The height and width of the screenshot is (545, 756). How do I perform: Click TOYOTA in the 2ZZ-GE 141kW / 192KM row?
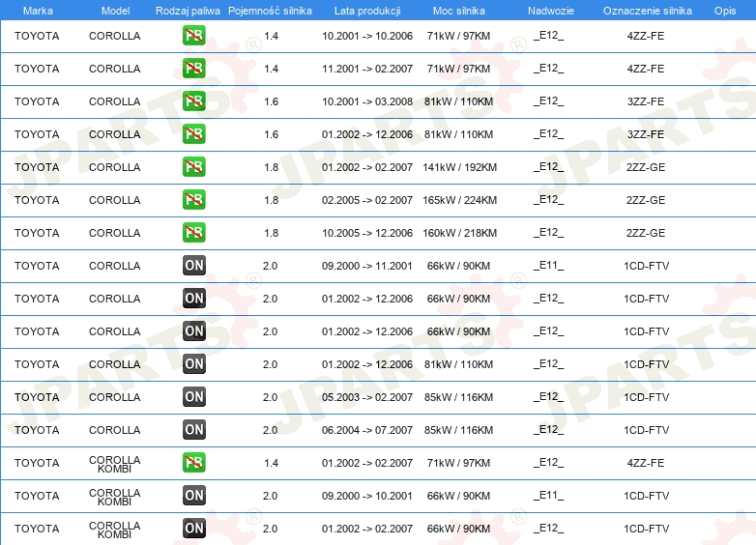37,167
